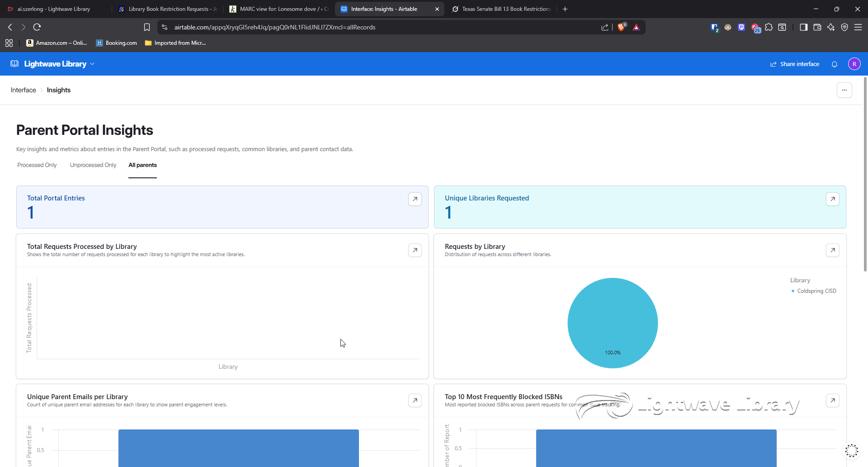868x467 pixels.
Task: Expand Total Requests Processed by Library chart
Action: [x=415, y=250]
